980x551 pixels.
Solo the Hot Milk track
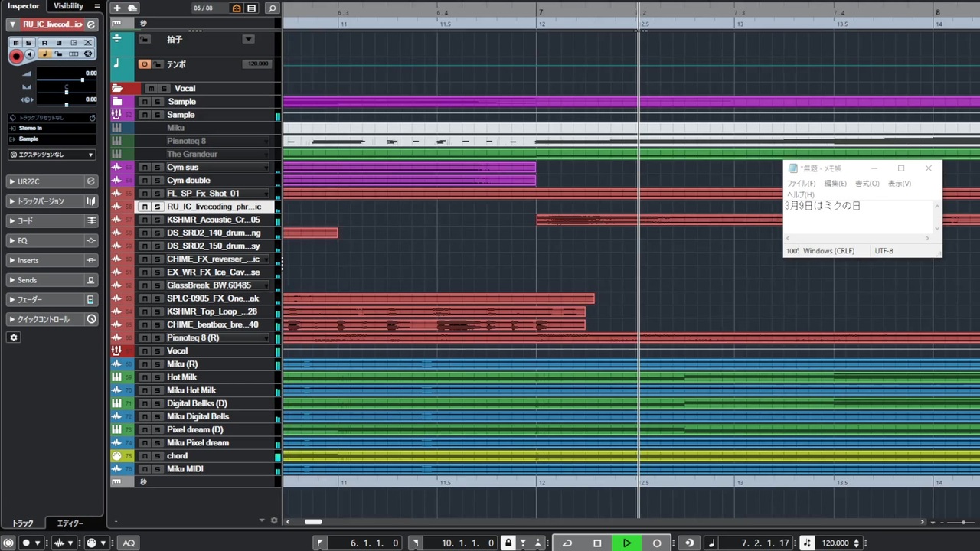point(157,377)
